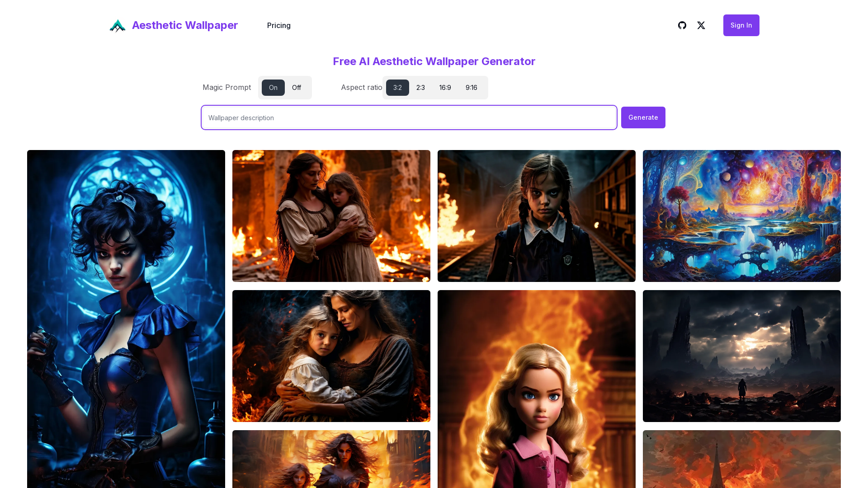Turn Magic Prompt On
Screen dimensions: 868x488
pyautogui.click(x=273, y=88)
